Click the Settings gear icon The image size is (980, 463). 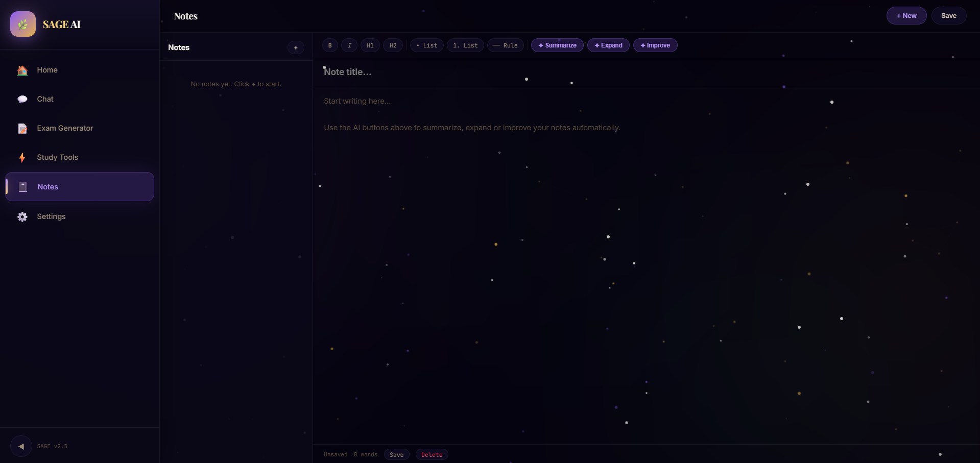(22, 217)
